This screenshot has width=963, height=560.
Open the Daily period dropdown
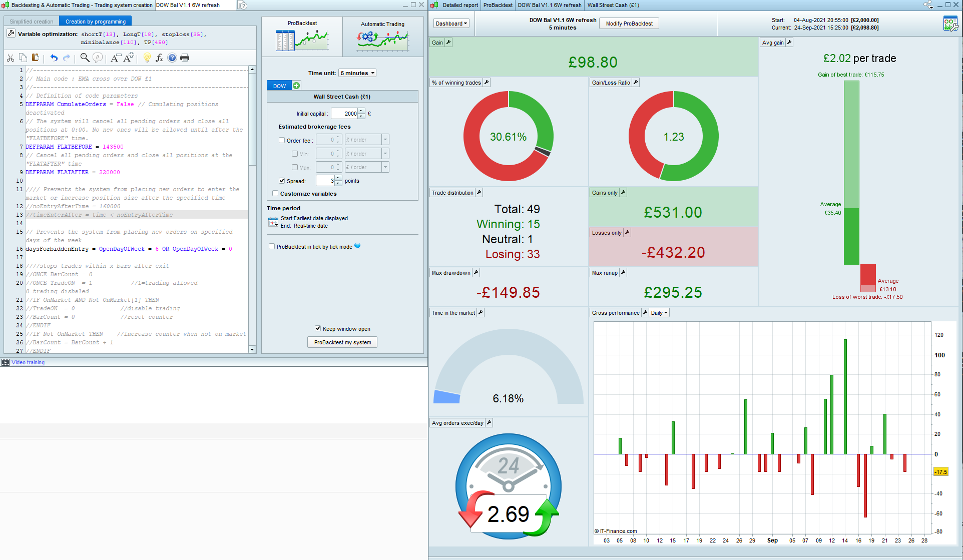pyautogui.click(x=659, y=313)
